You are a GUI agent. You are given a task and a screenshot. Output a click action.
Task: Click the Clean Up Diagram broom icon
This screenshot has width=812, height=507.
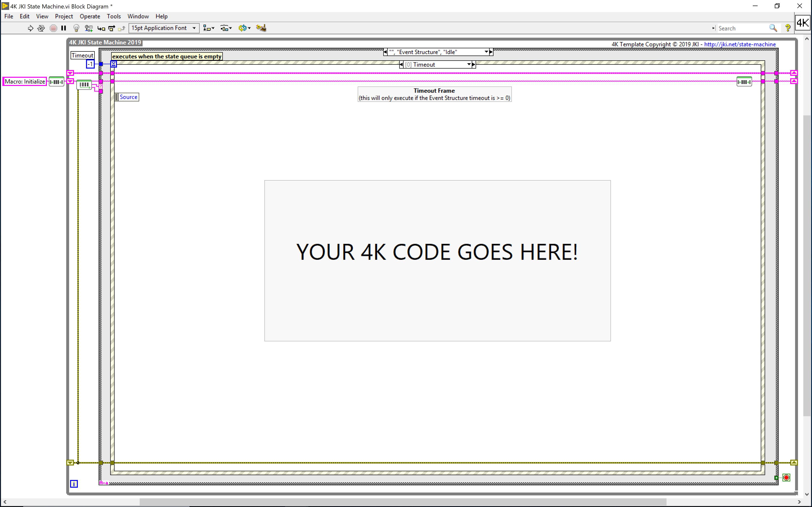(261, 28)
